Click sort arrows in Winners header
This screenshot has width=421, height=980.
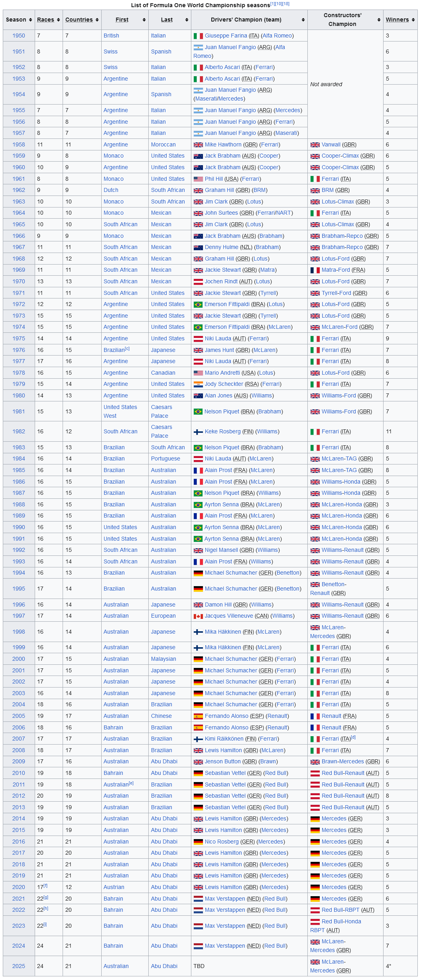coord(413,20)
